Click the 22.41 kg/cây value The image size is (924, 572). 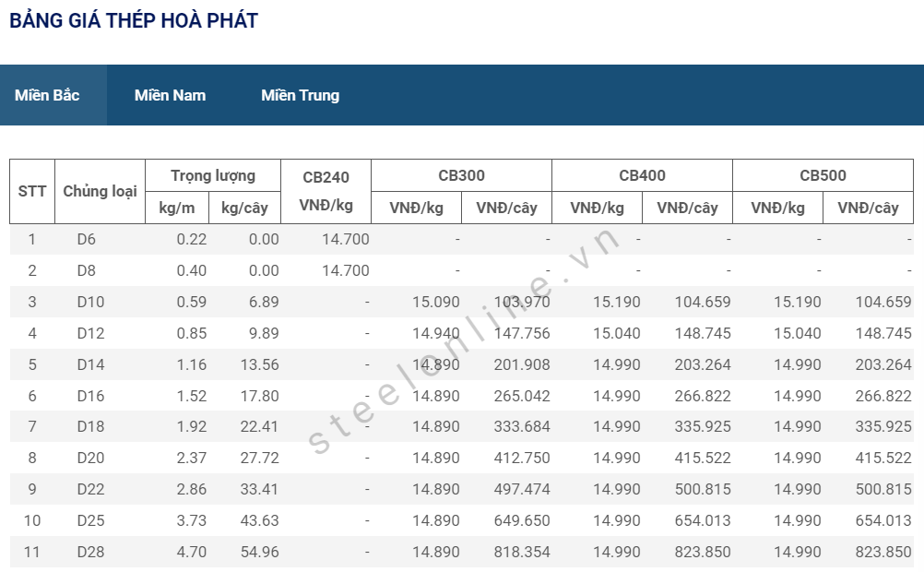pyautogui.click(x=259, y=426)
